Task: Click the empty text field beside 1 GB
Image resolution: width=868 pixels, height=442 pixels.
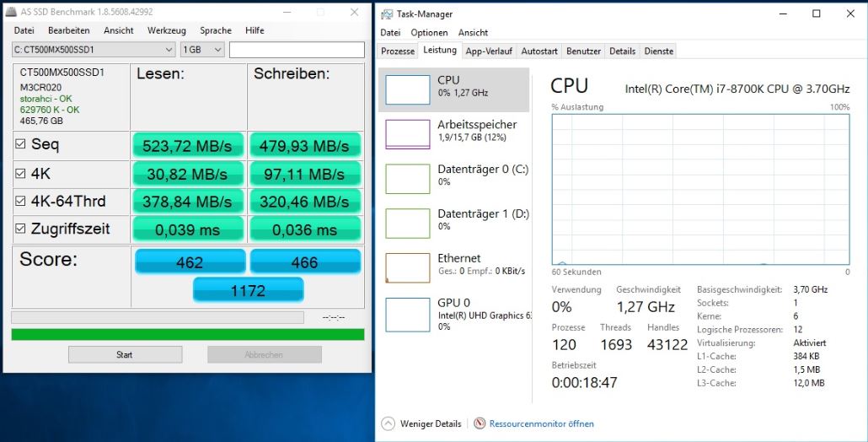Action: pyautogui.click(x=297, y=50)
